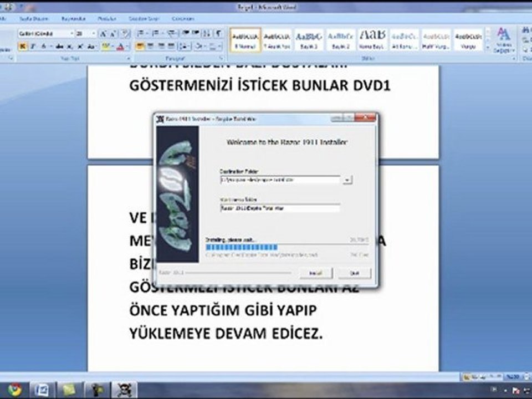
Task: Toggle subscript formatting
Action: tap(70, 47)
